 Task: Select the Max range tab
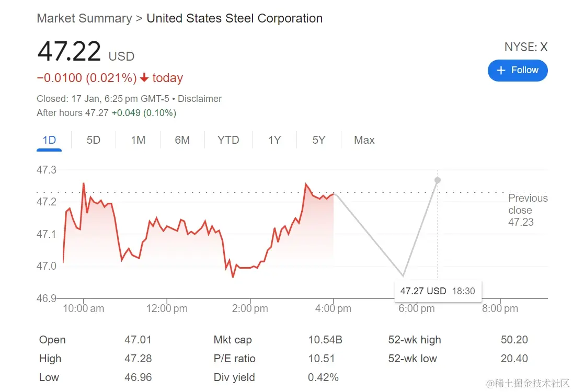364,140
